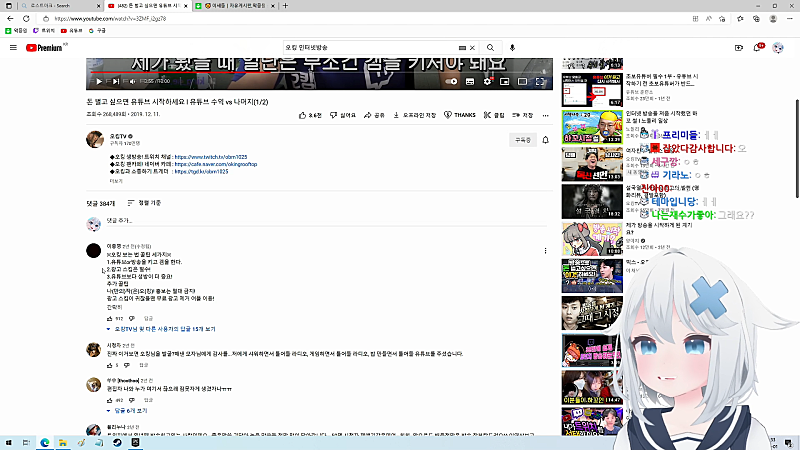Reload the page with the refresh icon
The image size is (800, 450).
tap(27, 18)
